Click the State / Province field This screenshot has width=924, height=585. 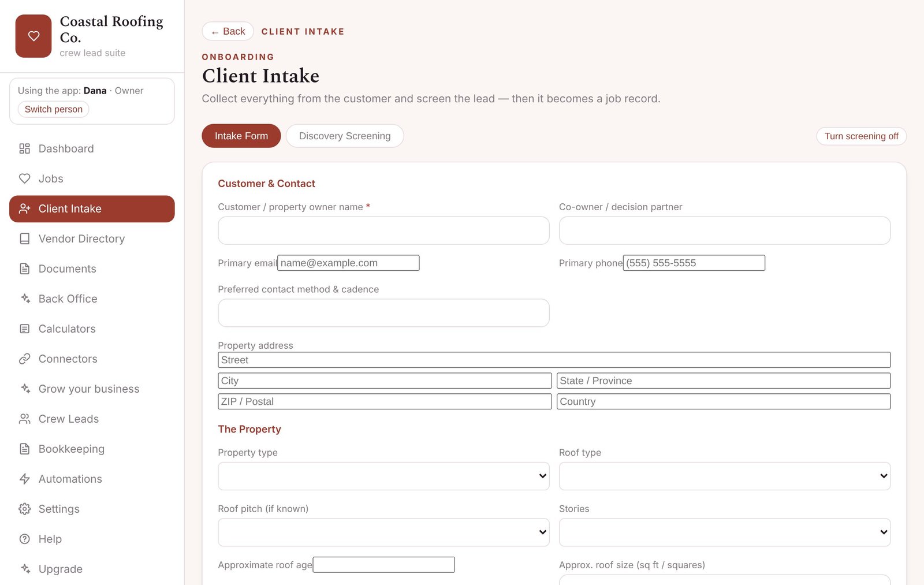click(x=723, y=381)
